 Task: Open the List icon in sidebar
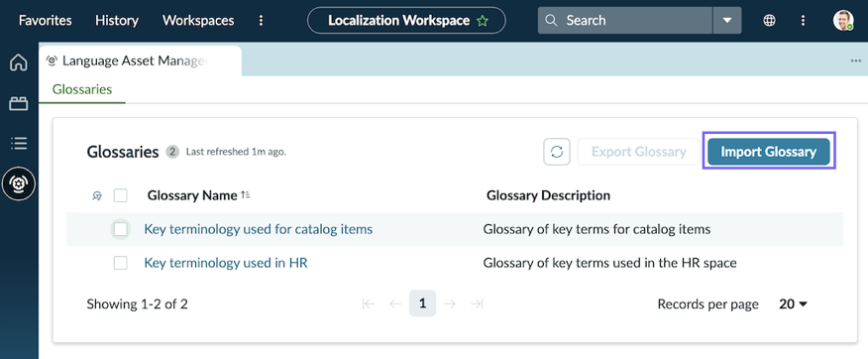[x=19, y=144]
